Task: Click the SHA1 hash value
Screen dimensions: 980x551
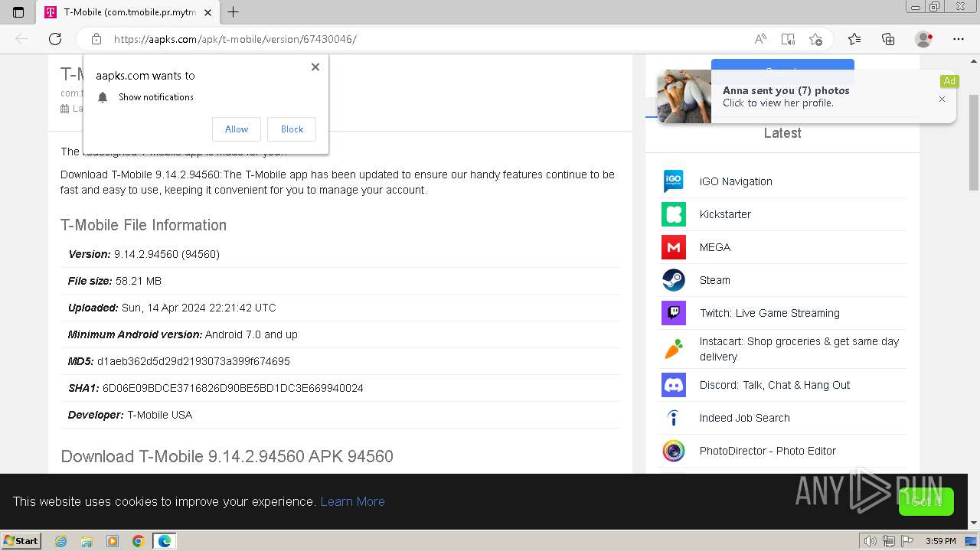Action: coord(233,388)
